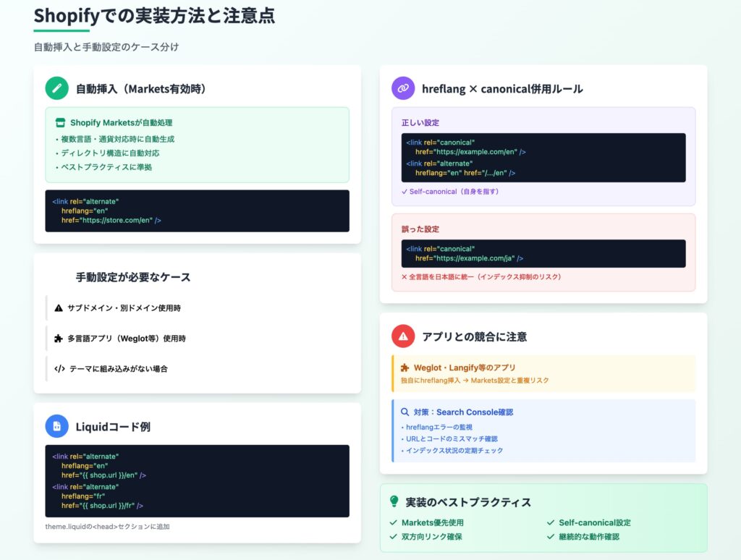741x560 pixels.
Task: Click the checkmark before Self-canonical（自身を指す）
Action: [x=404, y=192]
